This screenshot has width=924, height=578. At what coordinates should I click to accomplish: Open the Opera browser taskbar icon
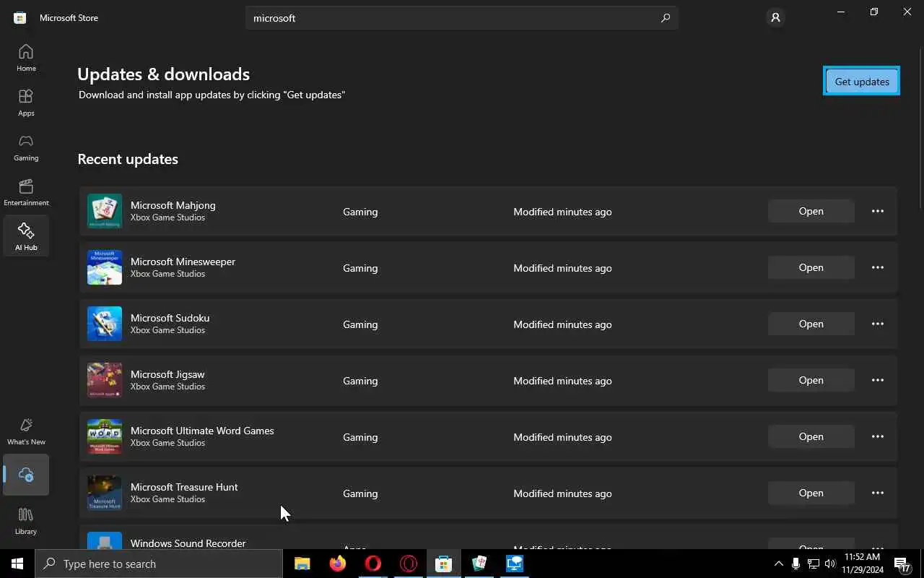coord(373,564)
